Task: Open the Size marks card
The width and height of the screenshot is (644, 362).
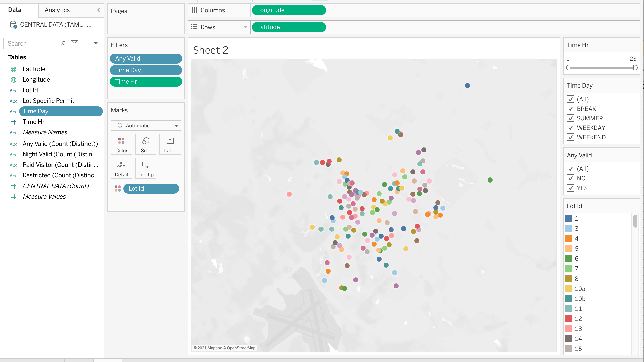Action: point(146,144)
